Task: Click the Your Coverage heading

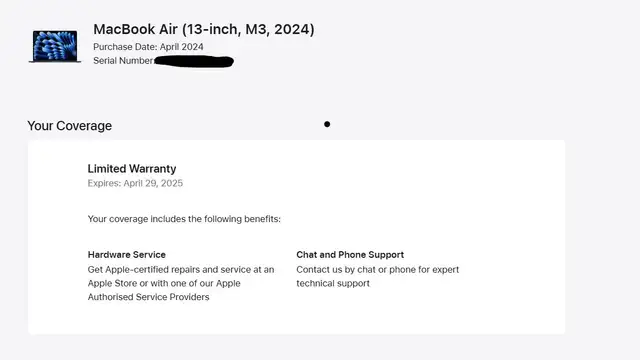Action: click(69, 126)
